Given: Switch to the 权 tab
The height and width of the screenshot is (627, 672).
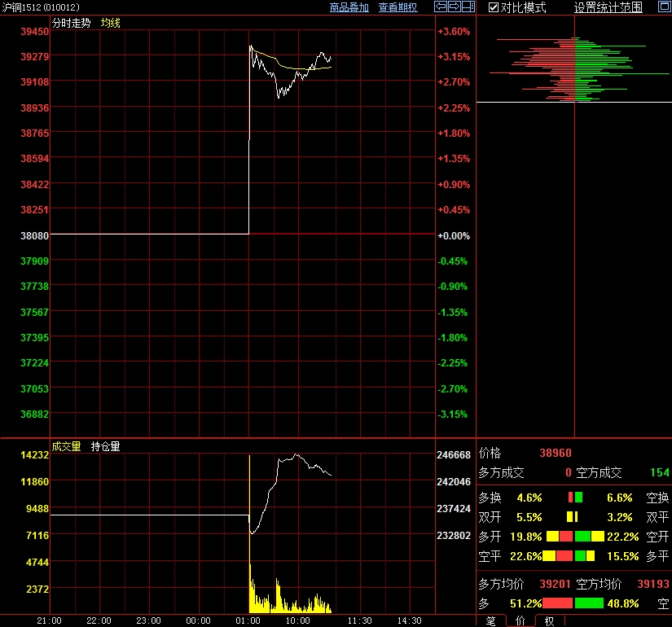Looking at the screenshot, I should (550, 620).
